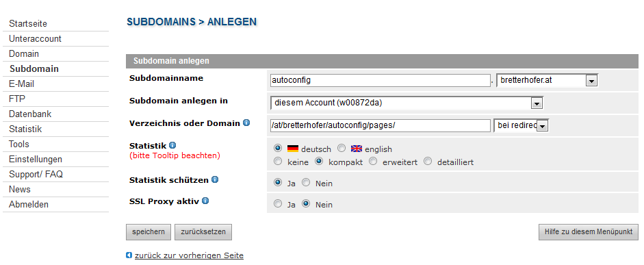Click the zurücksetzen button

(x=203, y=231)
